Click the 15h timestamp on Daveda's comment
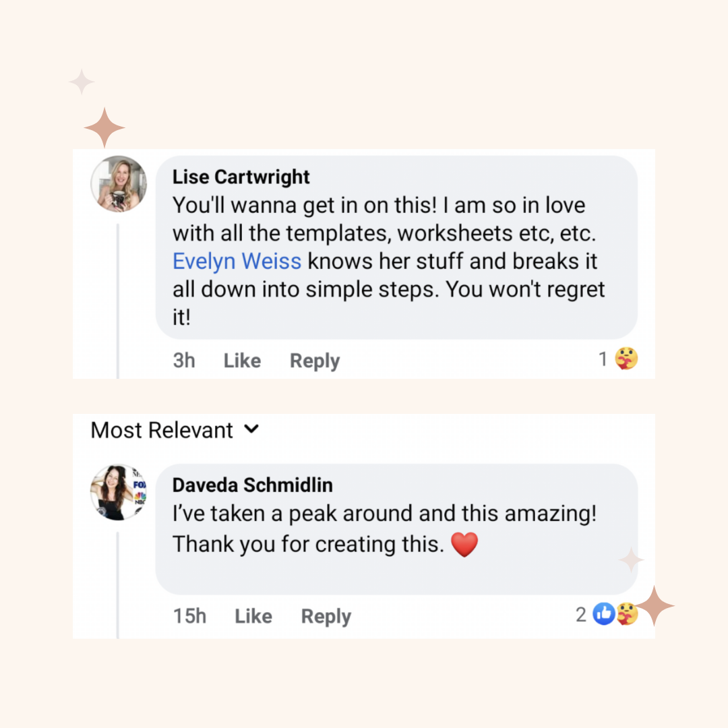 coord(189,616)
